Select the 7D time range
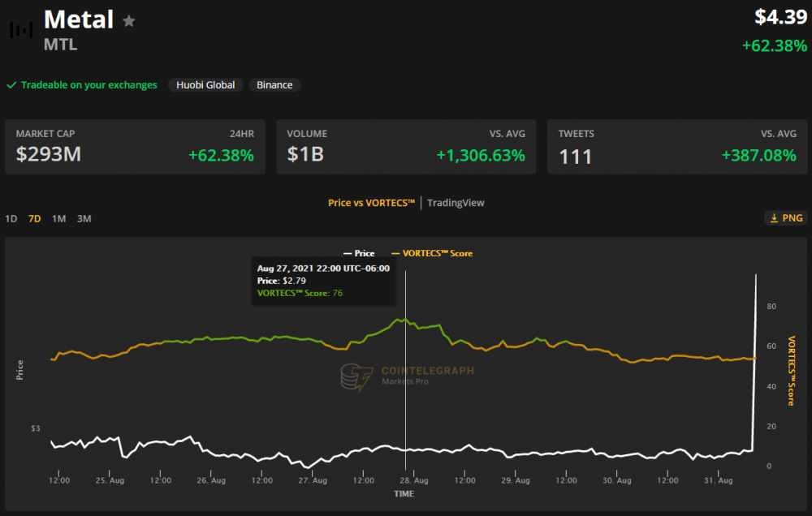Image resolution: width=812 pixels, height=516 pixels. coord(35,219)
